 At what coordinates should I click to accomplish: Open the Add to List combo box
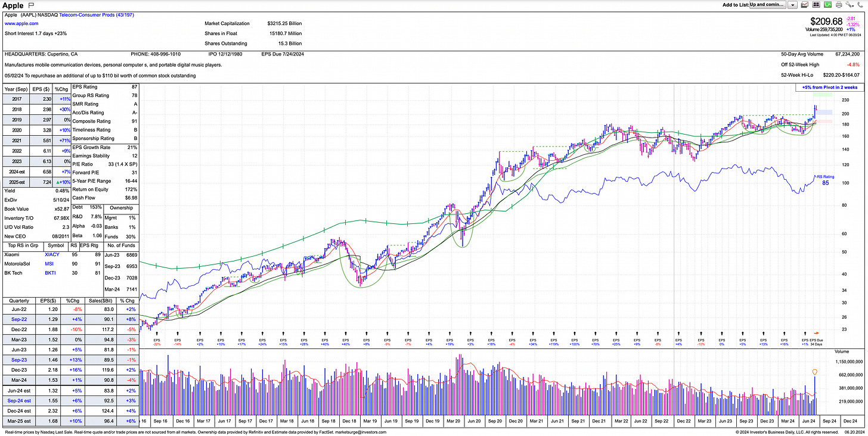click(x=767, y=5)
